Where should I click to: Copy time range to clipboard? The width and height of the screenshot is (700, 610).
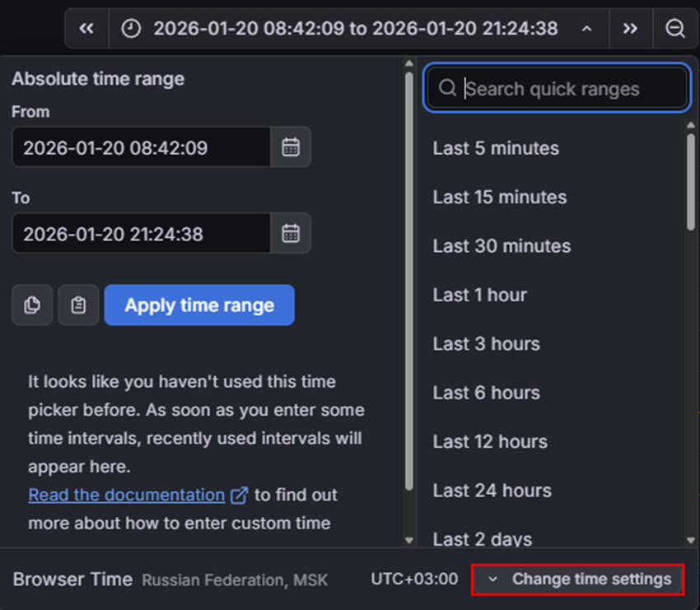click(32, 305)
